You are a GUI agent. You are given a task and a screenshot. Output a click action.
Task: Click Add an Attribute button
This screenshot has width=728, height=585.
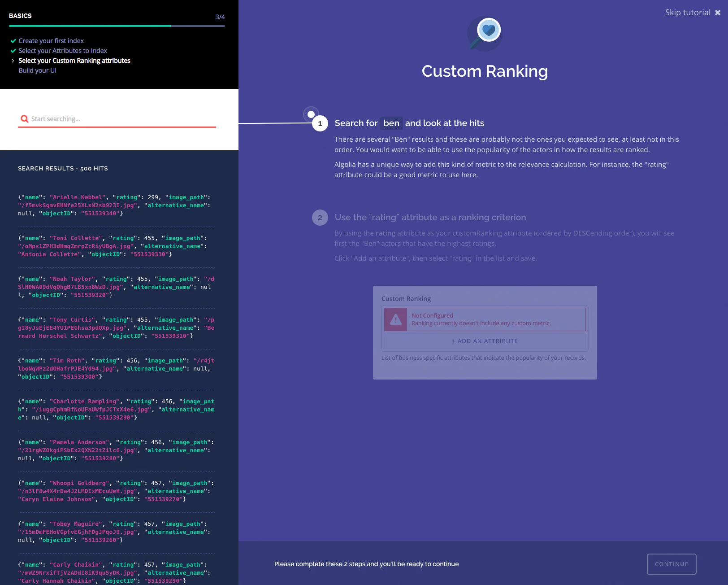tap(485, 341)
